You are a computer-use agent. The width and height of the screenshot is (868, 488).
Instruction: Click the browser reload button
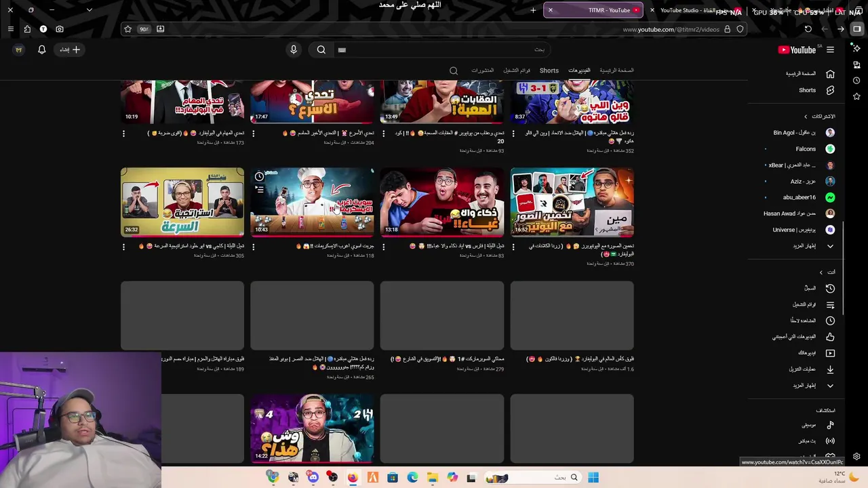coord(808,29)
